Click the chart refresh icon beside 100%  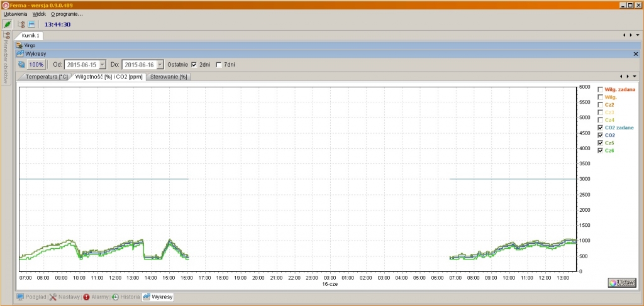click(21, 64)
